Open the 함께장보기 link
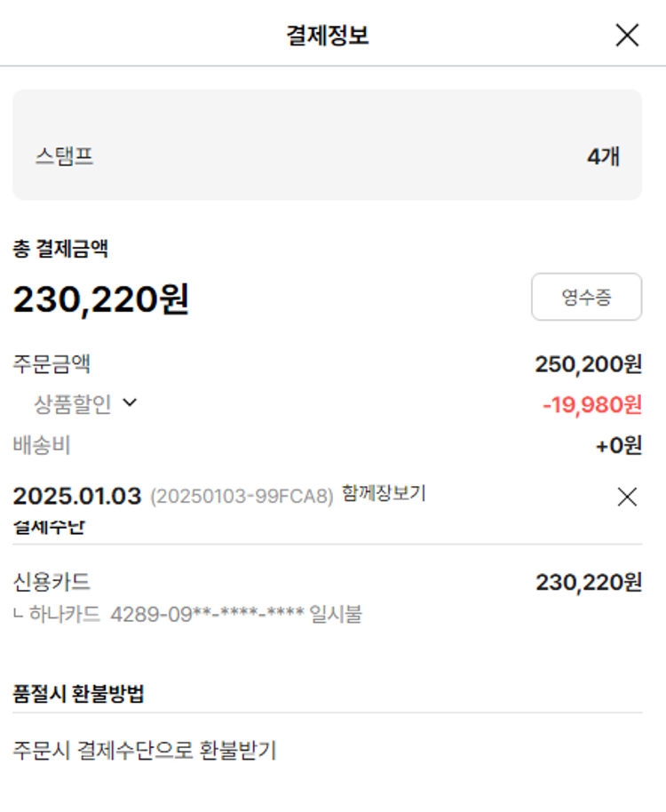This screenshot has height=812, width=666. pos(384,494)
